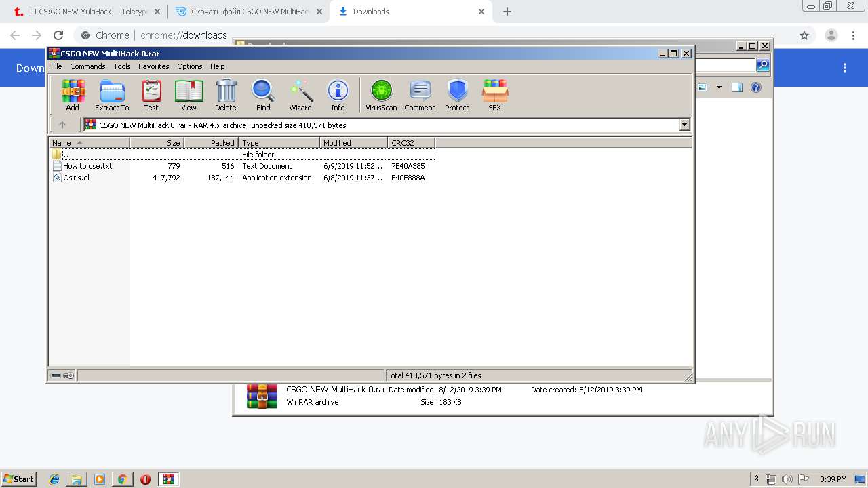The width and height of the screenshot is (868, 488).
Task: Go up one folder level arrow
Action: (x=62, y=125)
